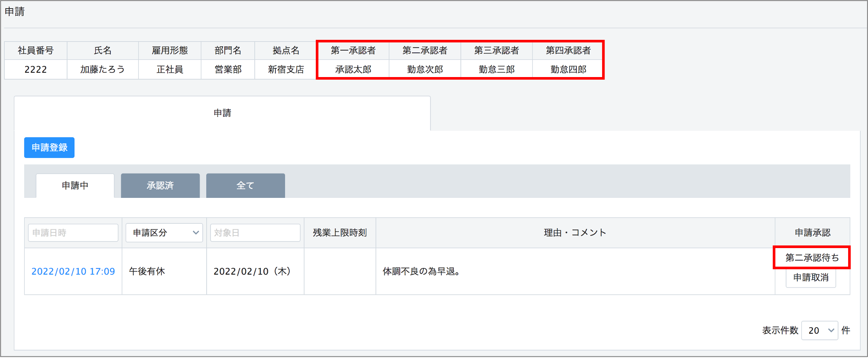
Task: Click the name 加藤たろう
Action: click(x=103, y=70)
